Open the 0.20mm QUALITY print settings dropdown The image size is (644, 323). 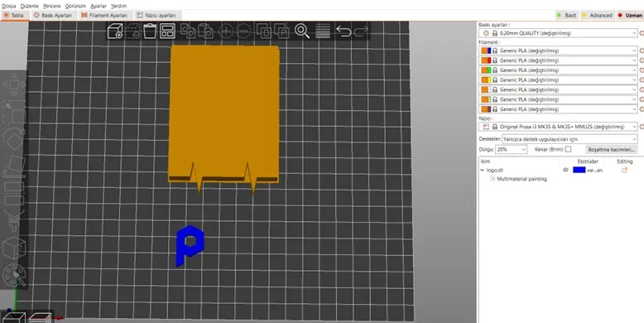click(x=558, y=33)
